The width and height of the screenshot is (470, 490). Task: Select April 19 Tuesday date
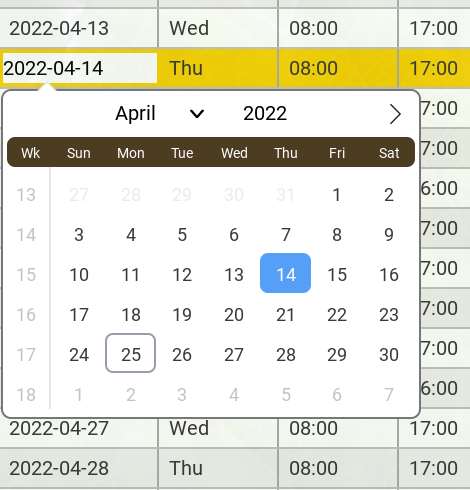coord(182,315)
